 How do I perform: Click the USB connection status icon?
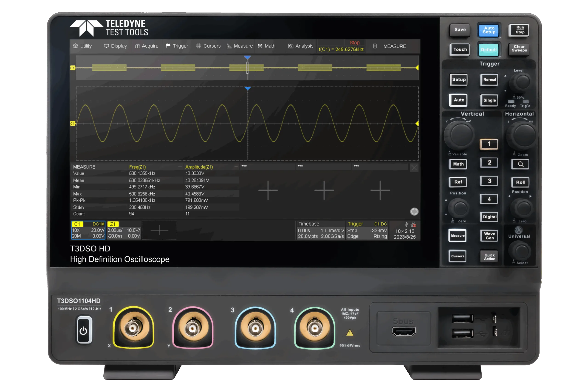pos(407,224)
